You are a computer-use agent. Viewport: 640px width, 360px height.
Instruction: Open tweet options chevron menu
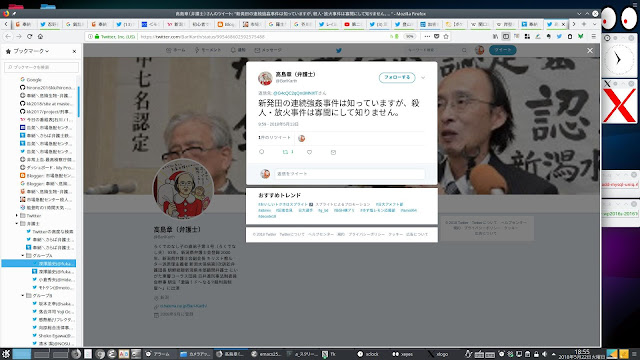pos(423,78)
